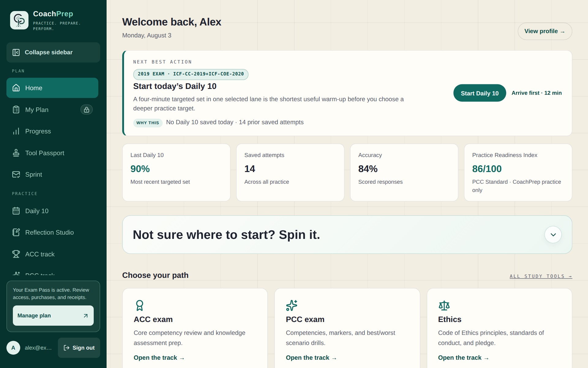Start the Daily 10 practice set

pos(480,93)
